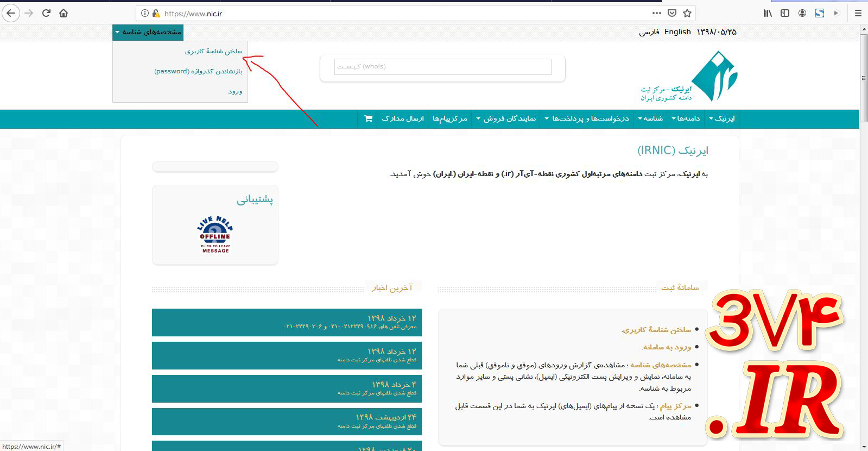The width and height of the screenshot is (868, 451).
Task: Click the blue S extension icon
Action: click(x=820, y=13)
